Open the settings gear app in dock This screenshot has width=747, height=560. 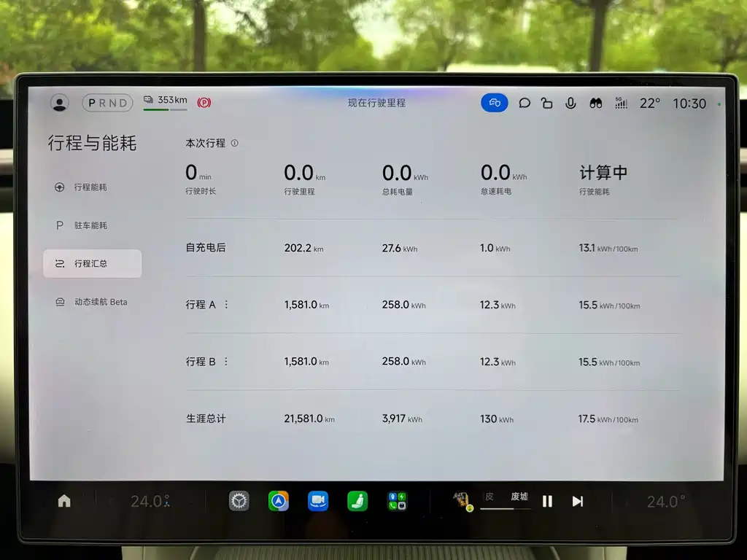coord(239,501)
